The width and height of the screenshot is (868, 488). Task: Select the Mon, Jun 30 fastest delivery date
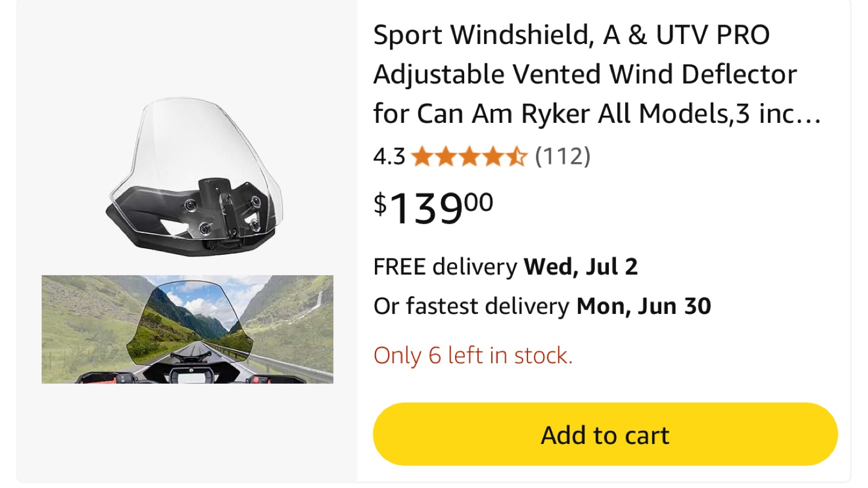[x=644, y=307]
